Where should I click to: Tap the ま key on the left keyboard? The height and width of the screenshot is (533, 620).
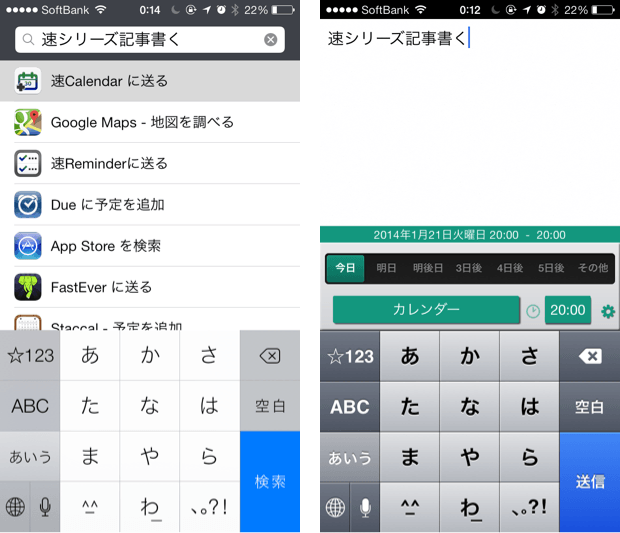(x=90, y=457)
